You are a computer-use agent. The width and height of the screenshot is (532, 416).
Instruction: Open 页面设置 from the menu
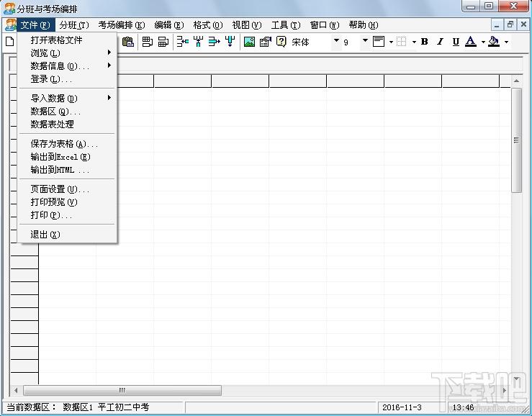coord(68,189)
